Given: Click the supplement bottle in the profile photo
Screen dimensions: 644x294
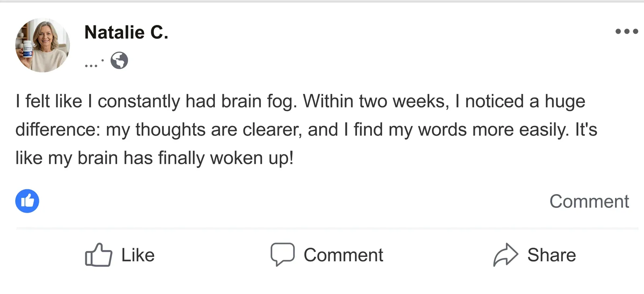Looking at the screenshot, I should [x=27, y=49].
